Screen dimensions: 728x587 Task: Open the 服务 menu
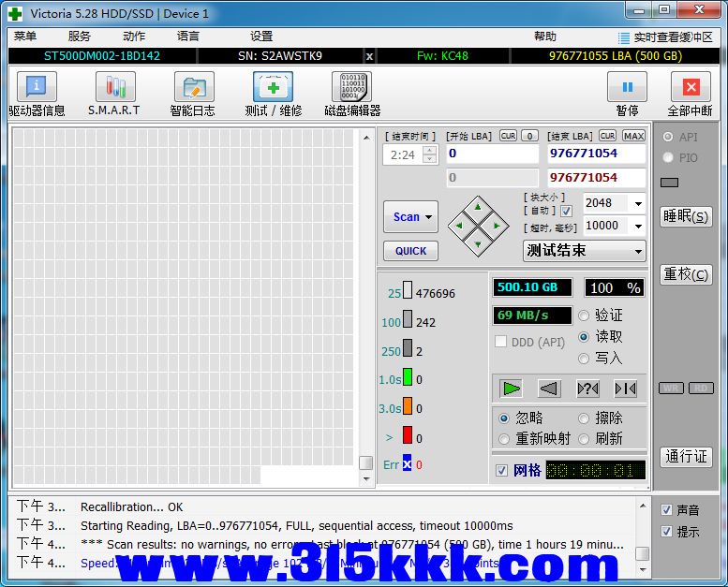80,37
